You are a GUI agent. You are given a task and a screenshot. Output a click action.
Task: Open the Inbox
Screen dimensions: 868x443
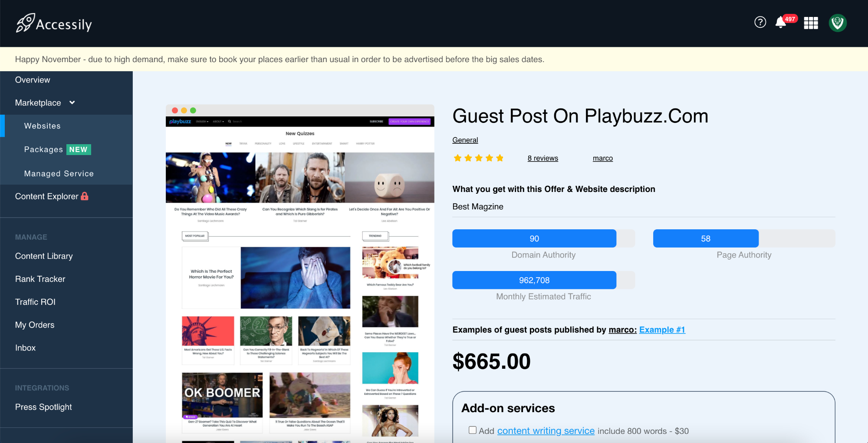(25, 348)
